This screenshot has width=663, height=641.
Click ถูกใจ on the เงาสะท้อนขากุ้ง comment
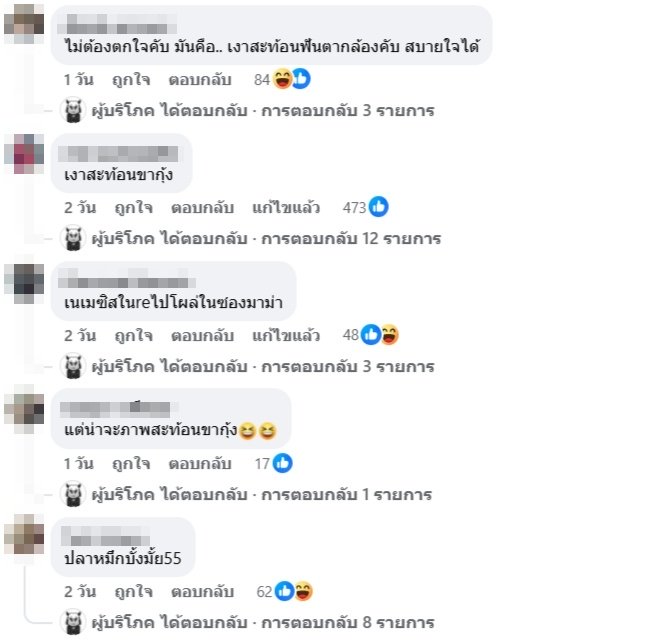134,208
